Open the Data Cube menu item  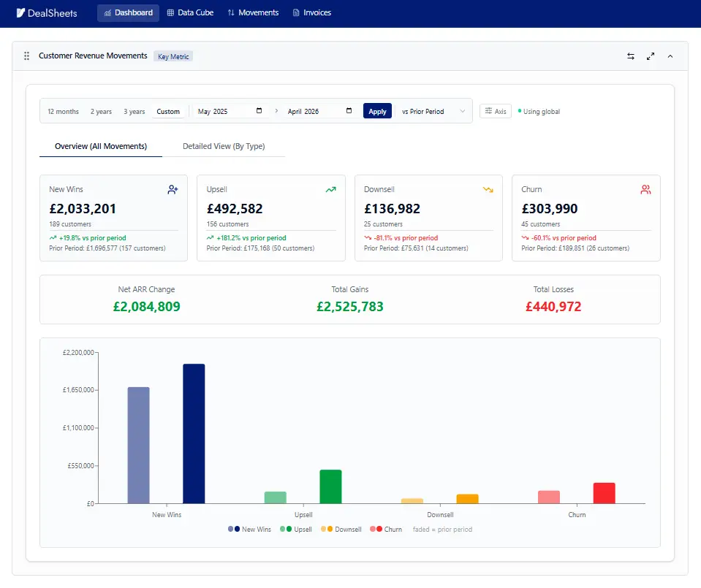coord(190,12)
